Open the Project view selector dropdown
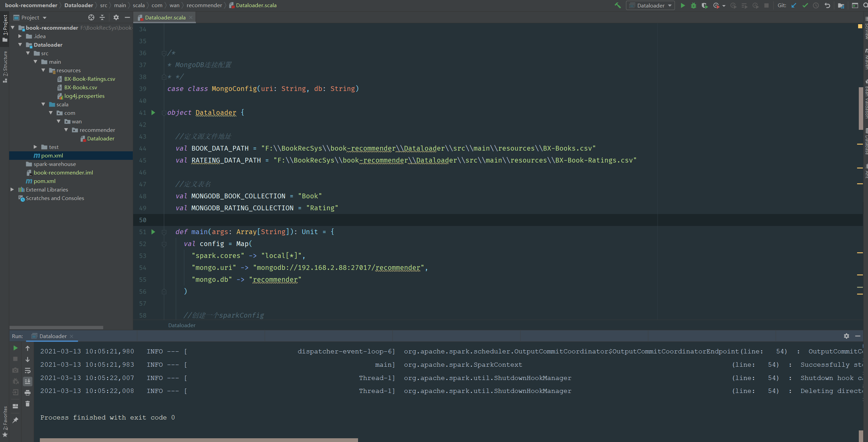The width and height of the screenshot is (868, 442). click(30, 17)
